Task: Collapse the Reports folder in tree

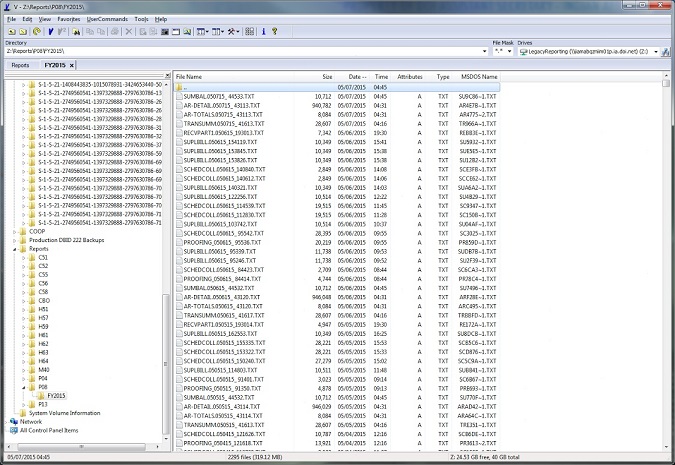Action: tap(14, 249)
